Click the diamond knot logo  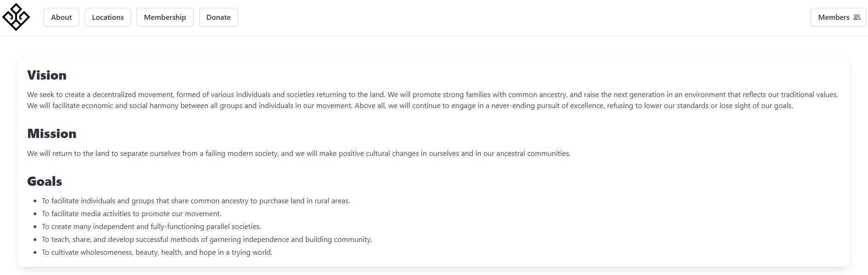click(16, 17)
